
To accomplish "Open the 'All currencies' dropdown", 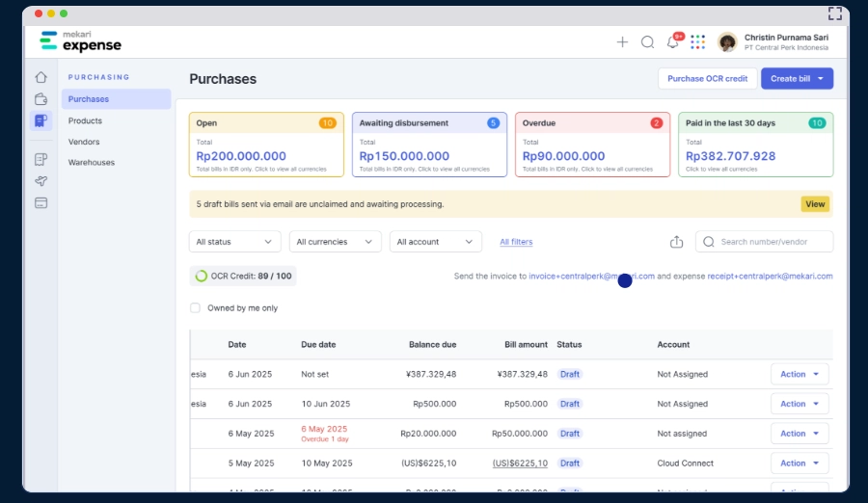I will (x=335, y=242).
